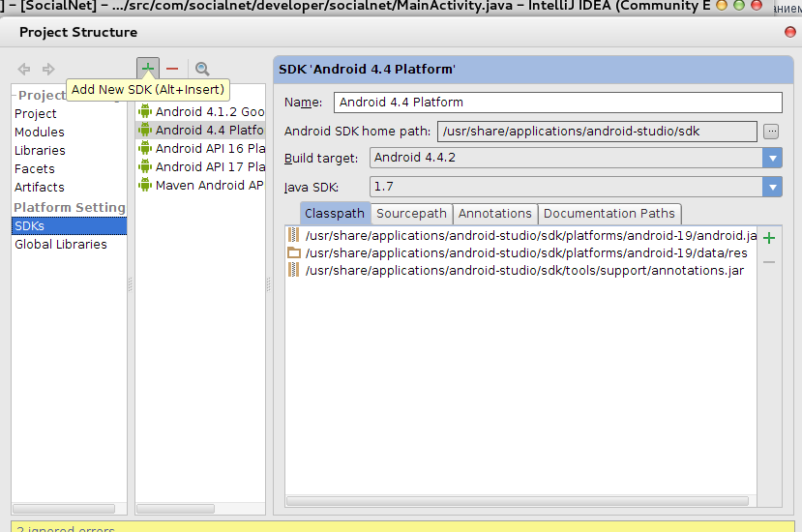This screenshot has height=532, width=802.
Task: Click the ignored errors notification bar
Action: tap(402, 527)
